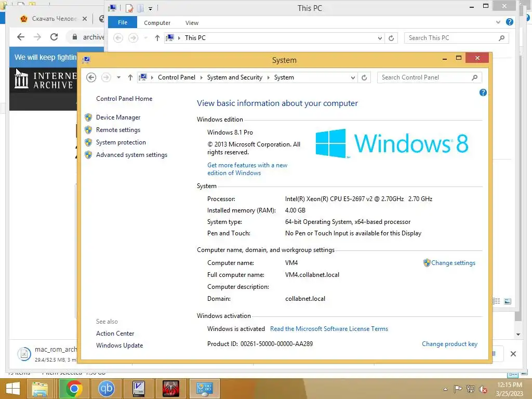This screenshot has width=532, height=399.
Task: Open Advanced system settings
Action: 131,155
